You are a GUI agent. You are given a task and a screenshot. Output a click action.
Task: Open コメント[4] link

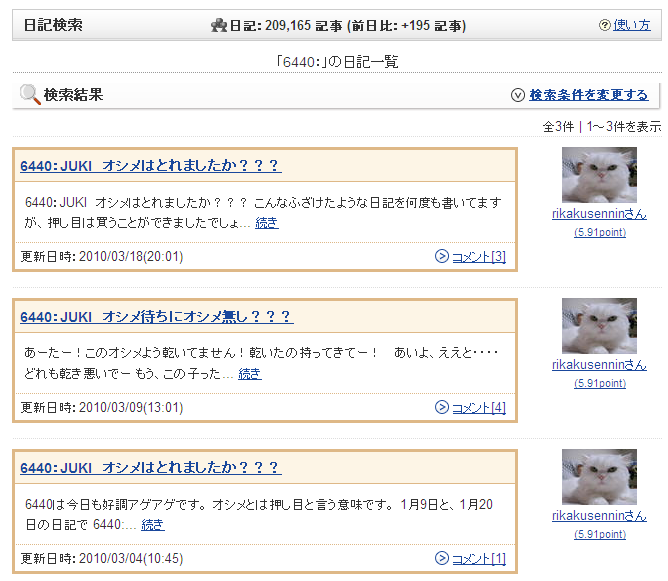click(x=479, y=408)
